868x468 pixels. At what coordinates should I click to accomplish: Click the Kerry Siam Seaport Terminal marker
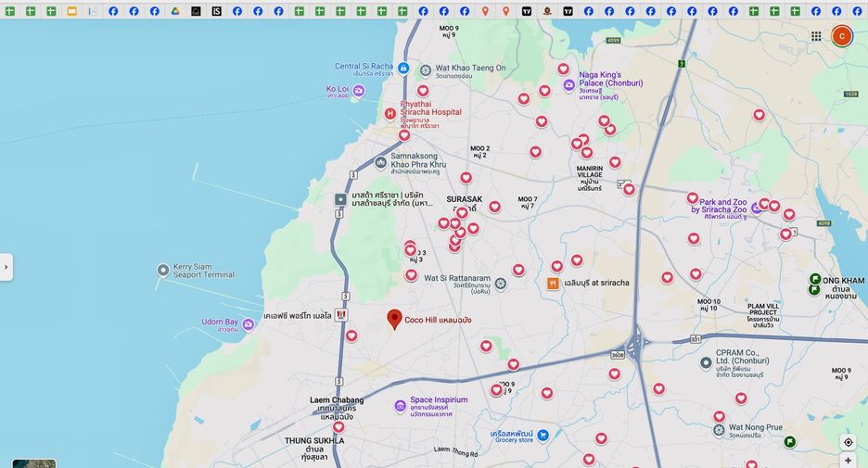pyautogui.click(x=163, y=270)
